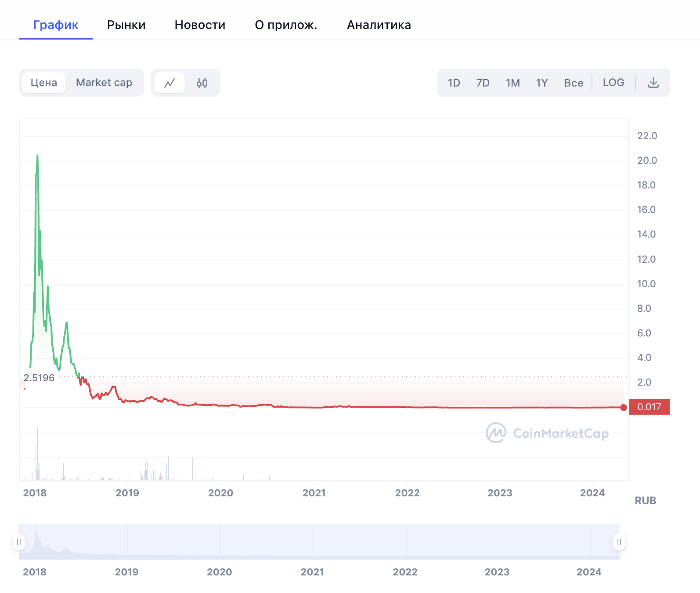This screenshot has height=593, width=700.
Task: Open the Аналитика tab
Action: tap(379, 25)
